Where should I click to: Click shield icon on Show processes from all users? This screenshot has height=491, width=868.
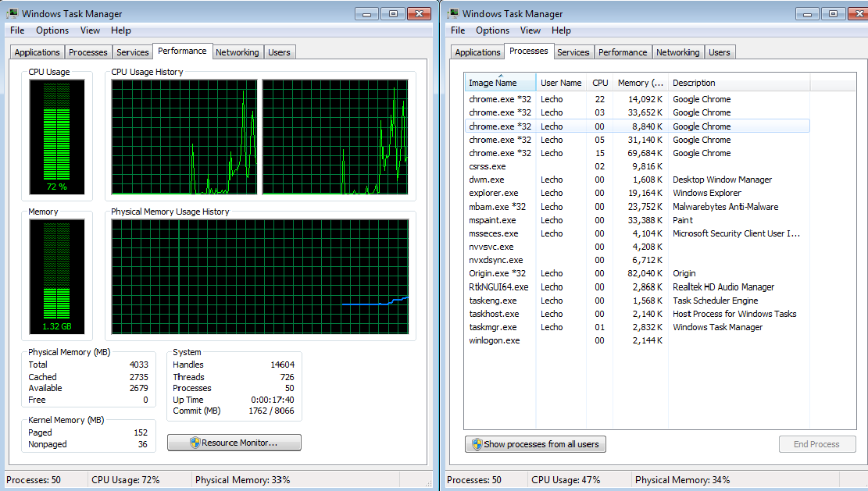[477, 444]
